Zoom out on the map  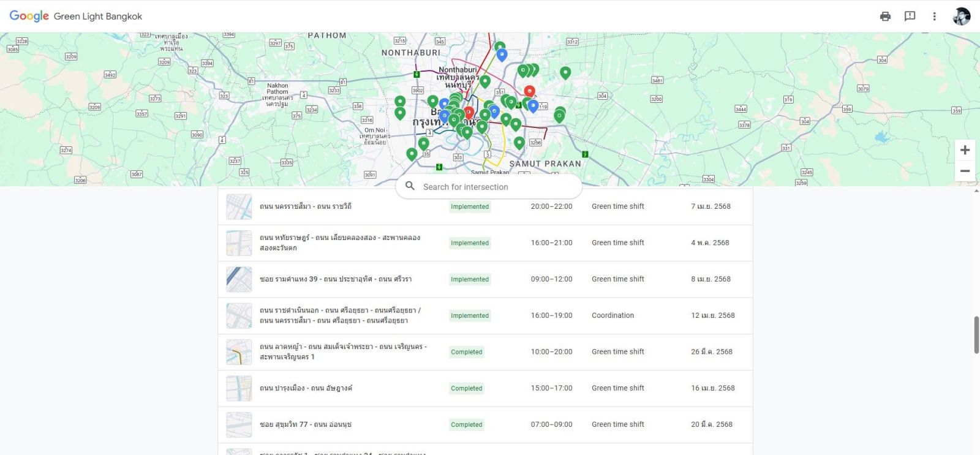[965, 171]
